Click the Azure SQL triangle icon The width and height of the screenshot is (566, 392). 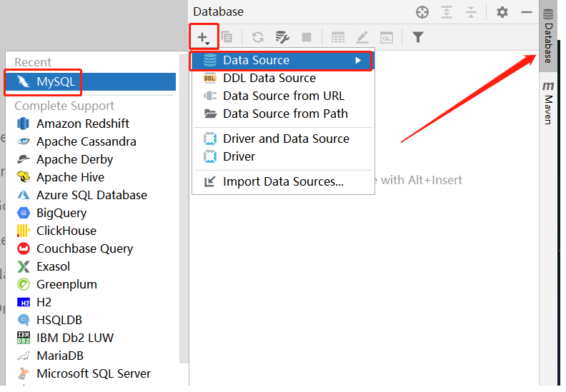[24, 195]
